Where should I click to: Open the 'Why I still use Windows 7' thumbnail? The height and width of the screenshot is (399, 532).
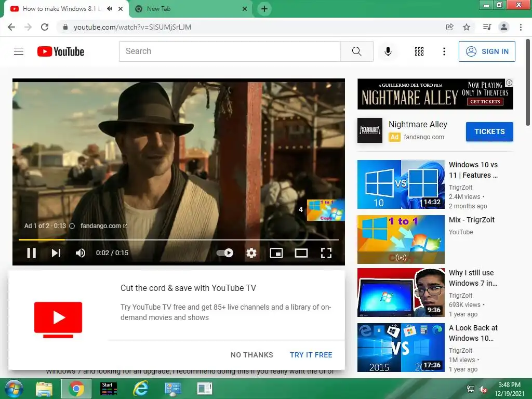[401, 292]
